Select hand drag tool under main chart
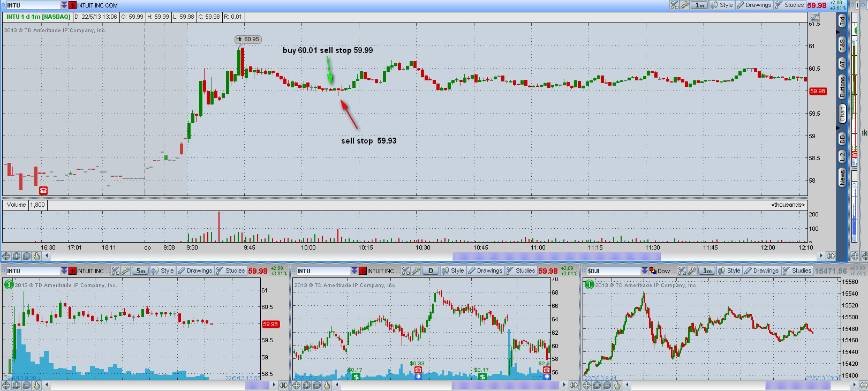Viewport: 868px width, 391px height. pyautogui.click(x=36, y=256)
